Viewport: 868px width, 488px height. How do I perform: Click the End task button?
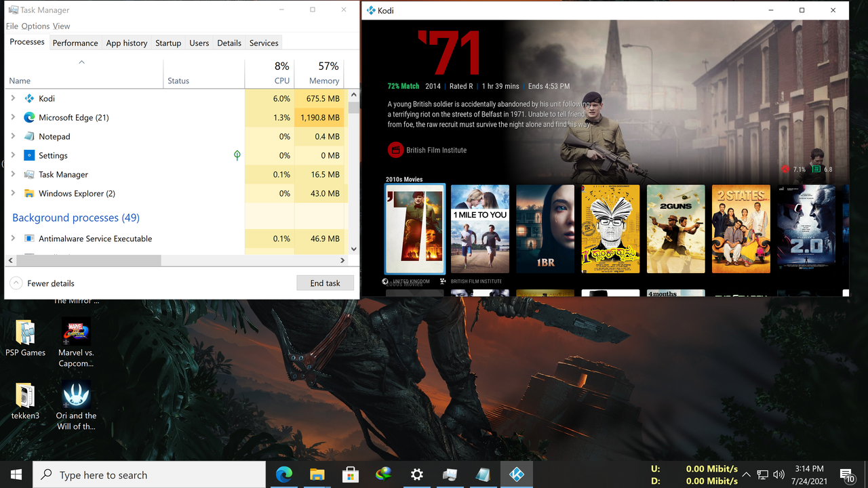tap(325, 283)
